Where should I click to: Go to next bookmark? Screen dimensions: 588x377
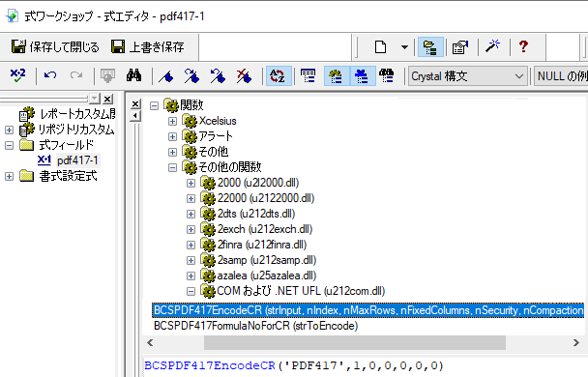coord(191,76)
